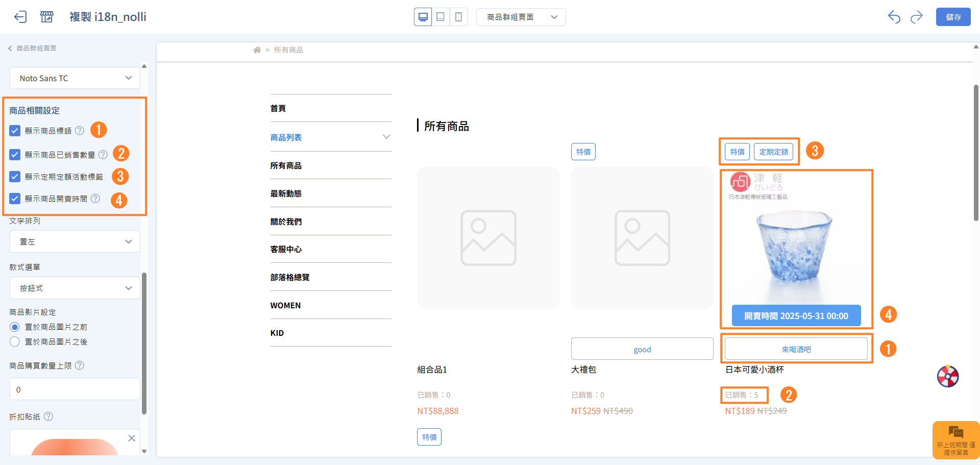
Task: Switch to desktop preview mode
Action: (x=423, y=17)
